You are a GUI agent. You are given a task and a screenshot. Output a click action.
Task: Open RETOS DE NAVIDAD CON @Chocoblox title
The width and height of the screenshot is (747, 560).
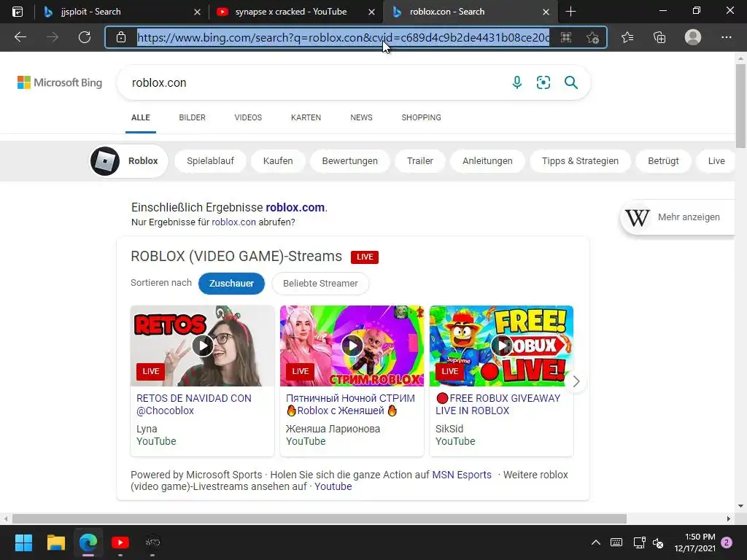coord(193,404)
